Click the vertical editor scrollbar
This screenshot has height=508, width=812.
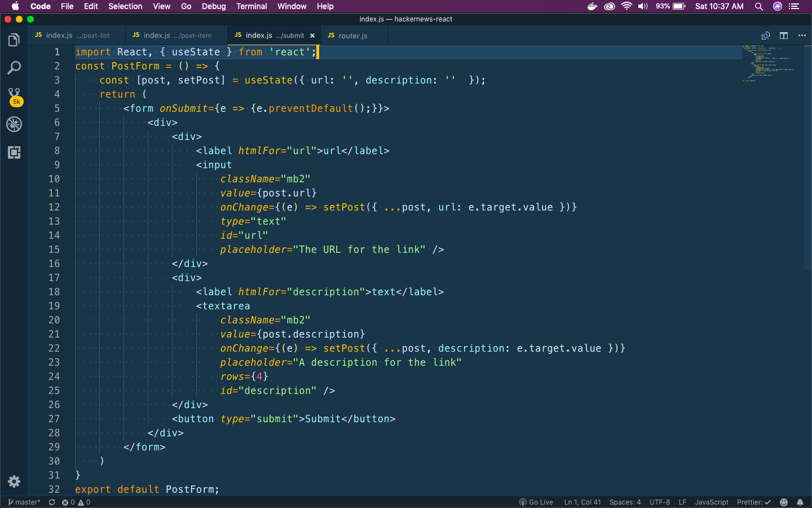(x=808, y=157)
